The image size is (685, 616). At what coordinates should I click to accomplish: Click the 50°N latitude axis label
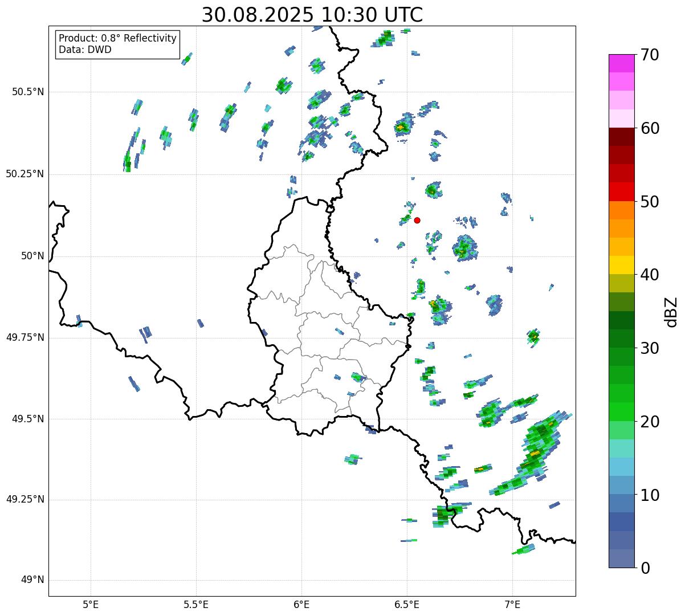click(32, 256)
